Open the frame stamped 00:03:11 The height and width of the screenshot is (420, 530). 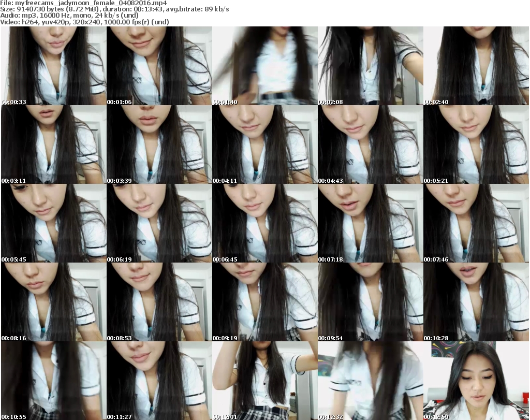point(53,144)
